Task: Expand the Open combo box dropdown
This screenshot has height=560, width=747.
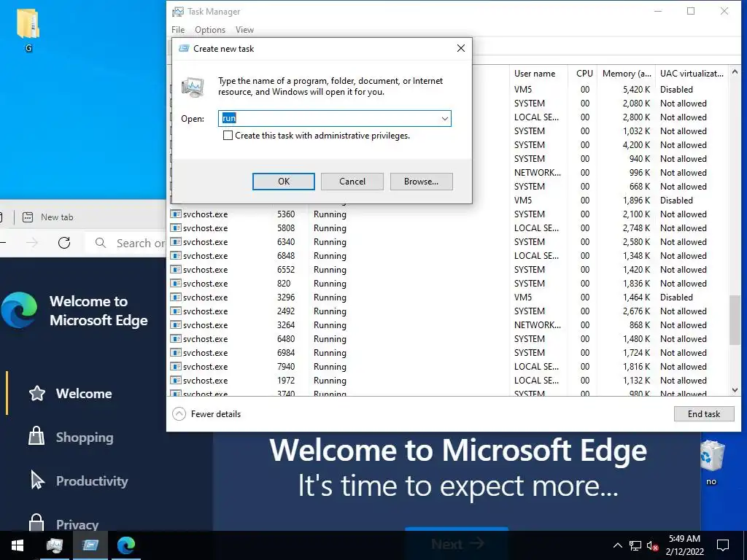Action: tap(444, 119)
